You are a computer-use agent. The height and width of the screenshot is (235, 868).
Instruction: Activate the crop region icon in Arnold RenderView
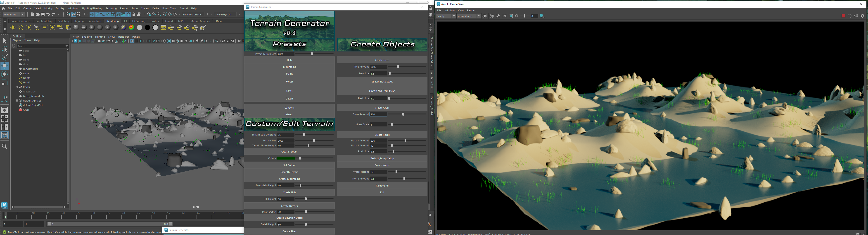pyautogui.click(x=511, y=16)
